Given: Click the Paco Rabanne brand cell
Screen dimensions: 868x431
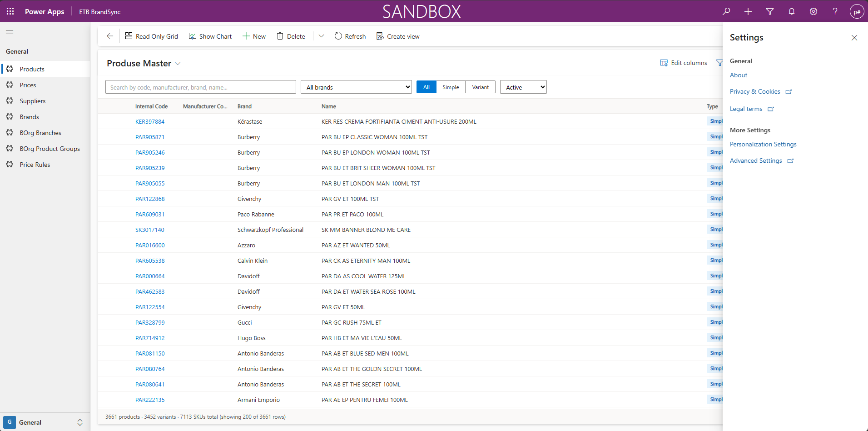Looking at the screenshot, I should pyautogui.click(x=256, y=215).
